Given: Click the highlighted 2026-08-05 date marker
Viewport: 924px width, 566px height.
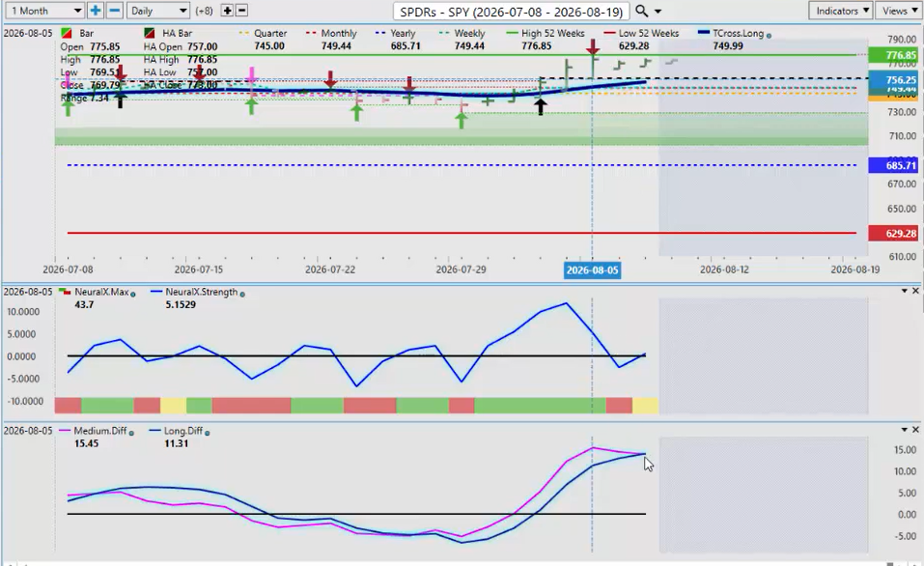Looking at the screenshot, I should [592, 270].
